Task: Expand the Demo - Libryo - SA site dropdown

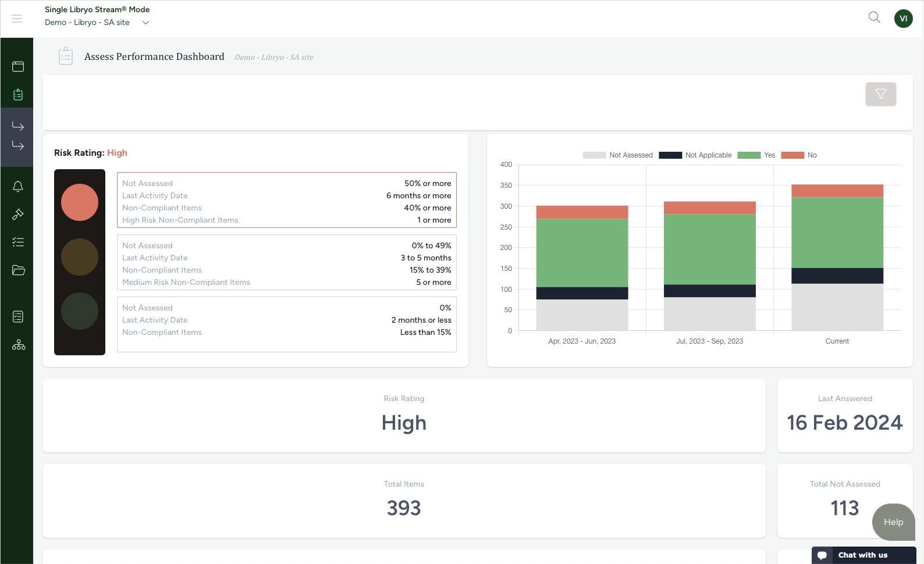Action: tap(97, 23)
